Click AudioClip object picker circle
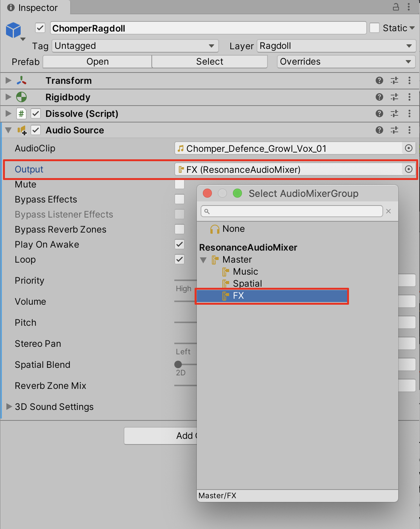 pos(409,148)
